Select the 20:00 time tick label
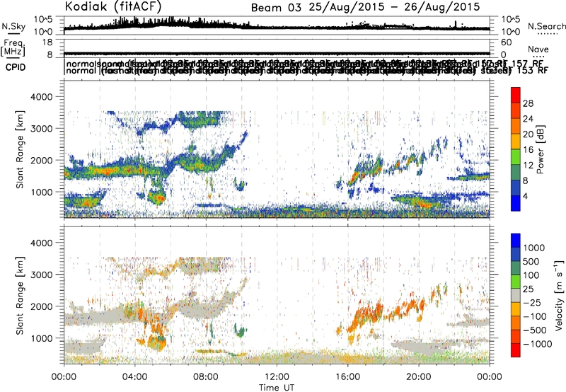This screenshot has width=566, height=392. pyautogui.click(x=418, y=377)
